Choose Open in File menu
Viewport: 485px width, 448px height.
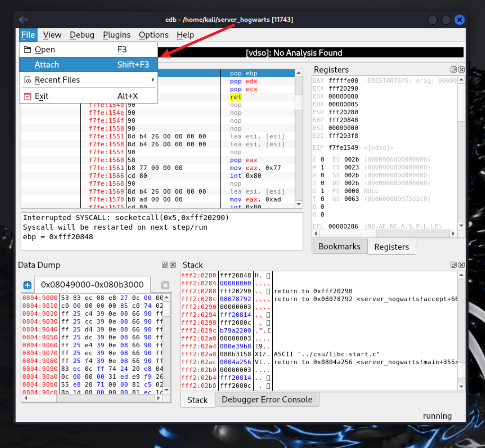[x=89, y=50]
